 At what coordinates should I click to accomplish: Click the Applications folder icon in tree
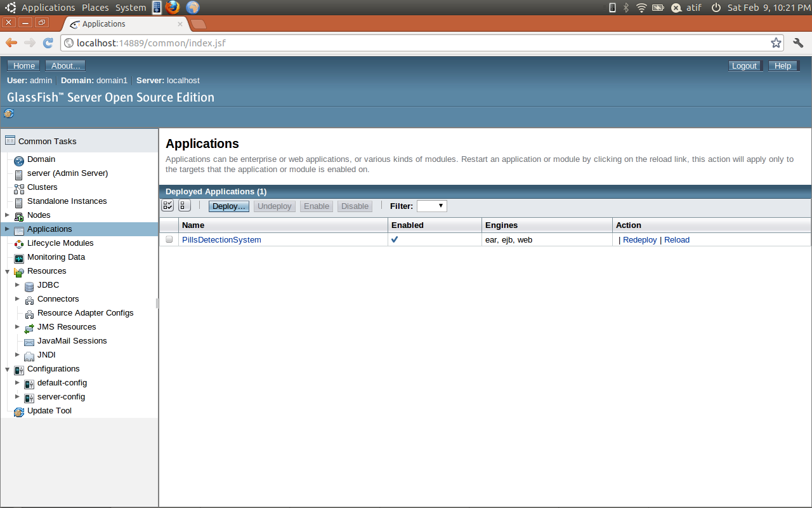point(19,231)
